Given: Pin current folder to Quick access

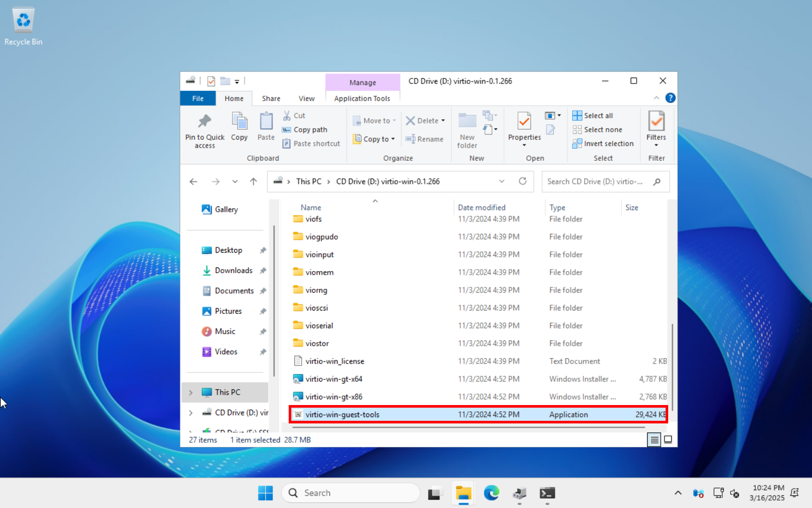Looking at the screenshot, I should click(204, 130).
